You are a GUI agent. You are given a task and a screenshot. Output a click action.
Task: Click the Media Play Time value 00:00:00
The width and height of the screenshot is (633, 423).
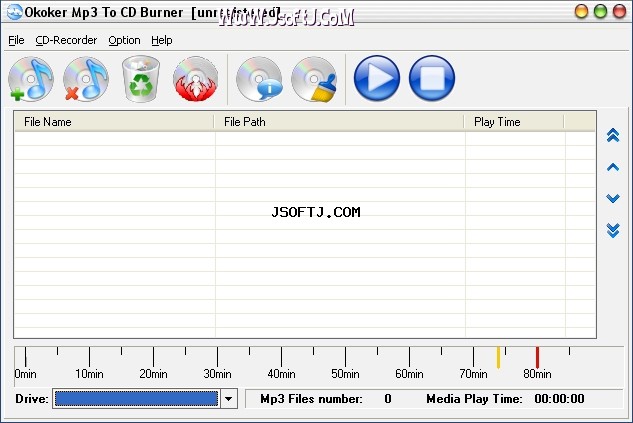559,399
